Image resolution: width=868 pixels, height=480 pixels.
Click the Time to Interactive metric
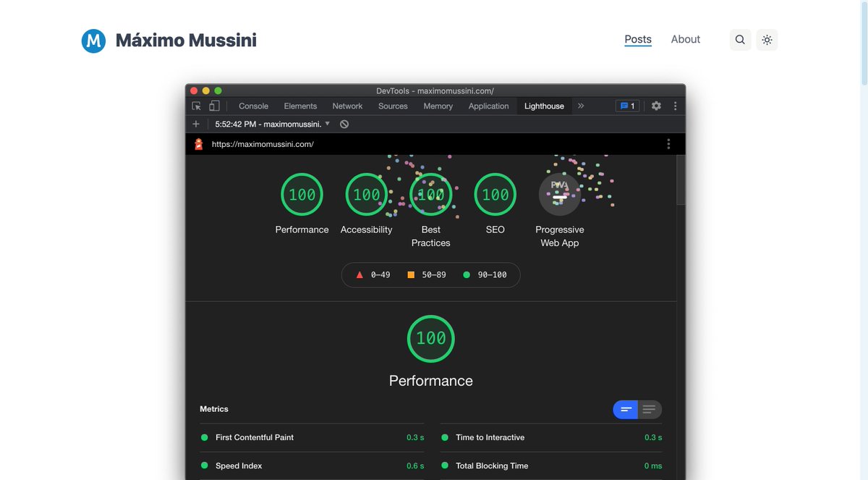pyautogui.click(x=551, y=437)
